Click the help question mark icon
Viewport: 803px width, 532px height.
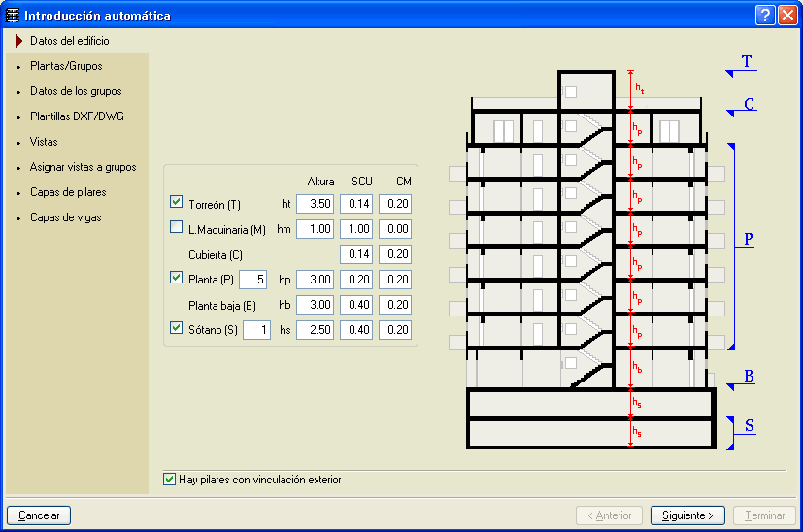click(765, 16)
